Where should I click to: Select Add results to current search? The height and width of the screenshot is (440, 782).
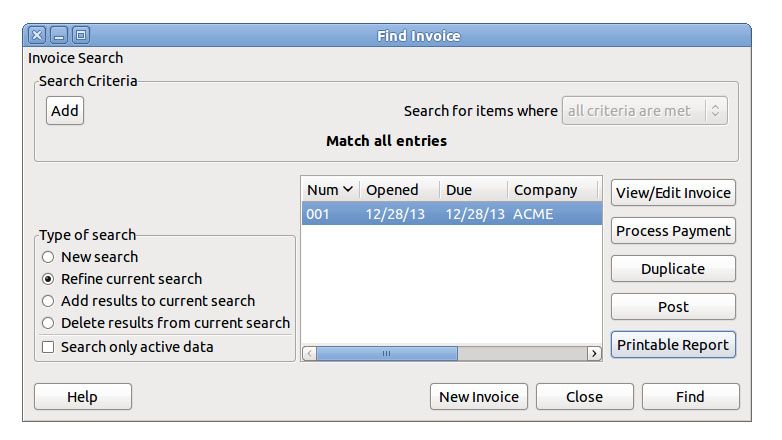click(48, 301)
